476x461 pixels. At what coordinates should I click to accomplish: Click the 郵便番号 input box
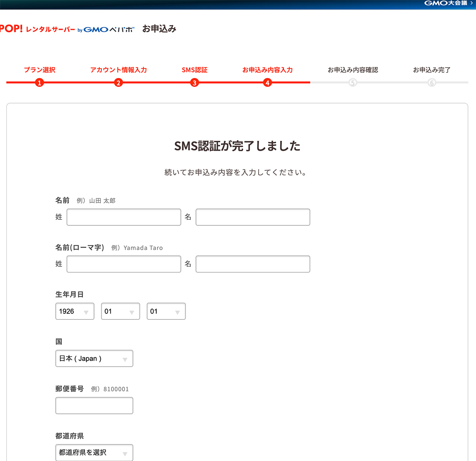coord(94,405)
